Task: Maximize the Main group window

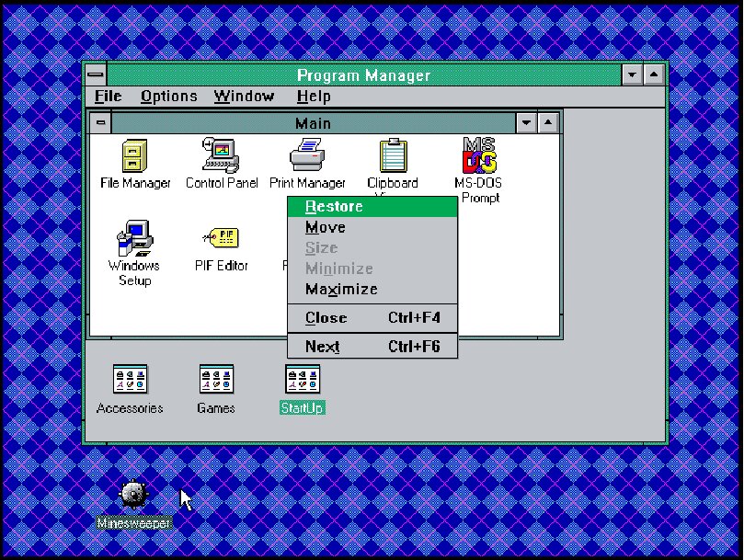Action: click(x=548, y=123)
